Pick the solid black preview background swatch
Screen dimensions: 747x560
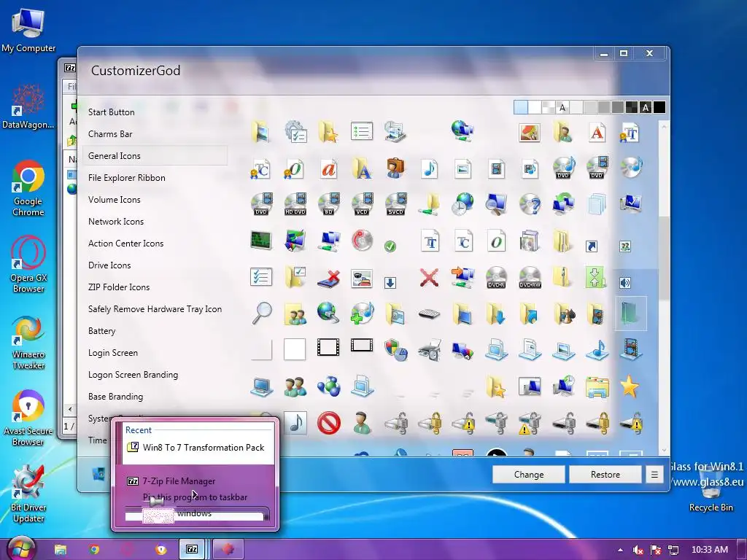coord(659,108)
